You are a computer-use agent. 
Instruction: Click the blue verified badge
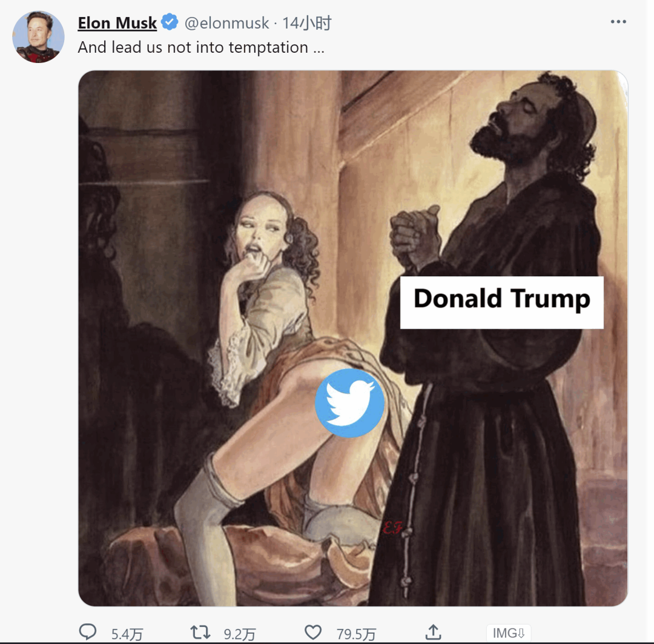[x=170, y=23]
